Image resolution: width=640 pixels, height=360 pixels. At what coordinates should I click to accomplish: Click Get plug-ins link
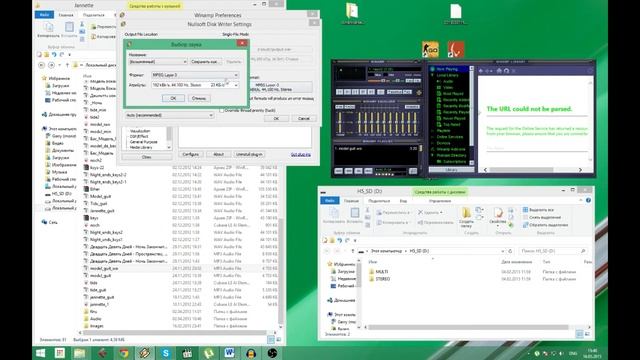[300, 155]
